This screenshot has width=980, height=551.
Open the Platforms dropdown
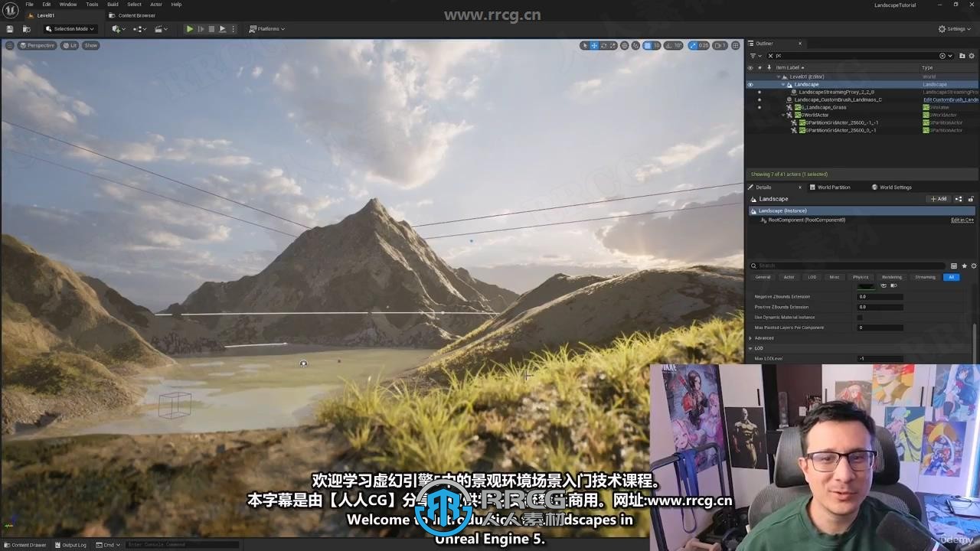pyautogui.click(x=267, y=29)
